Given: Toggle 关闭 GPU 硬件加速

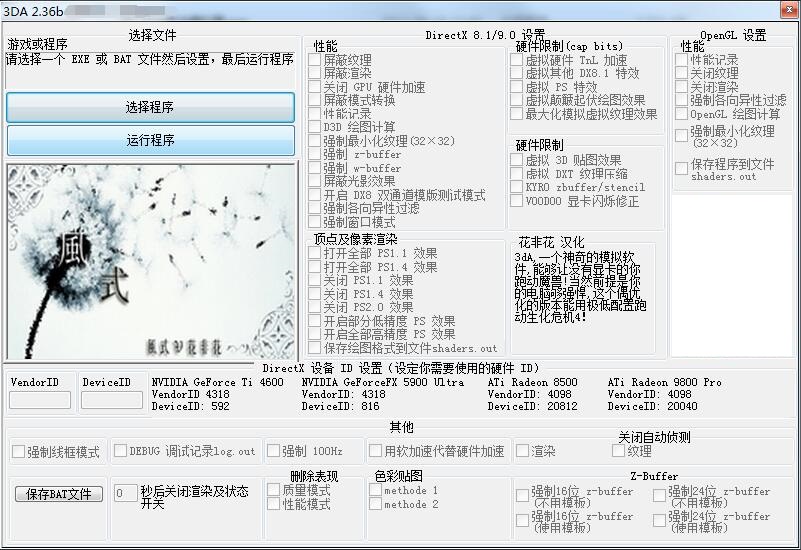Looking at the screenshot, I should tap(315, 87).
